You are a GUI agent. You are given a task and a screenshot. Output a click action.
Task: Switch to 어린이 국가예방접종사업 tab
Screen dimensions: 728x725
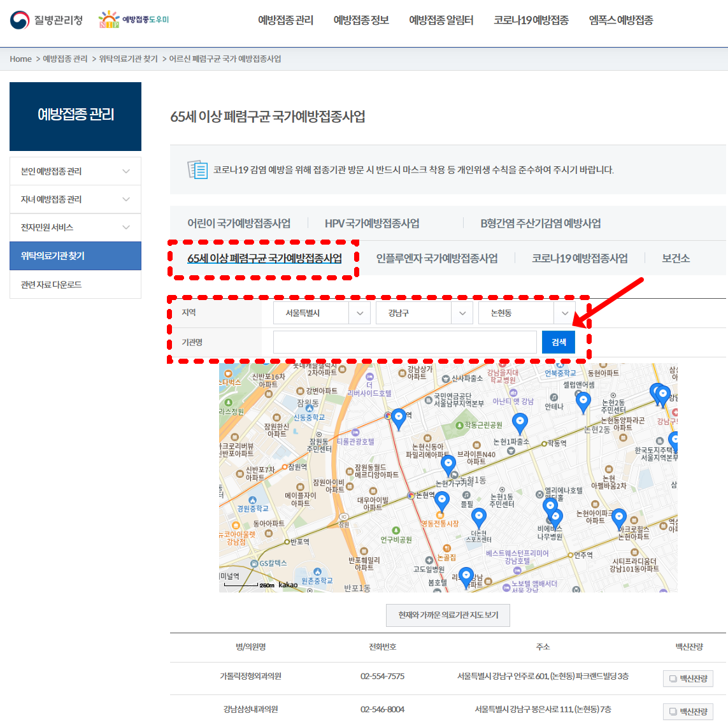point(239,224)
